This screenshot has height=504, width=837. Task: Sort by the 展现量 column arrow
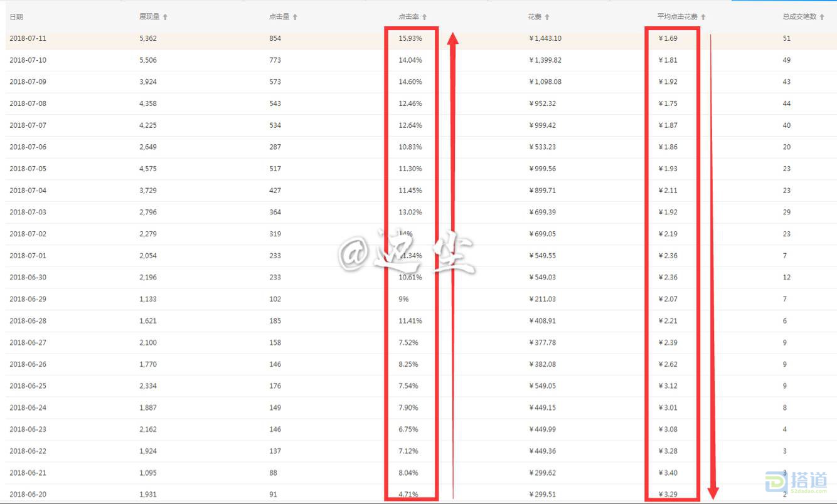click(165, 17)
